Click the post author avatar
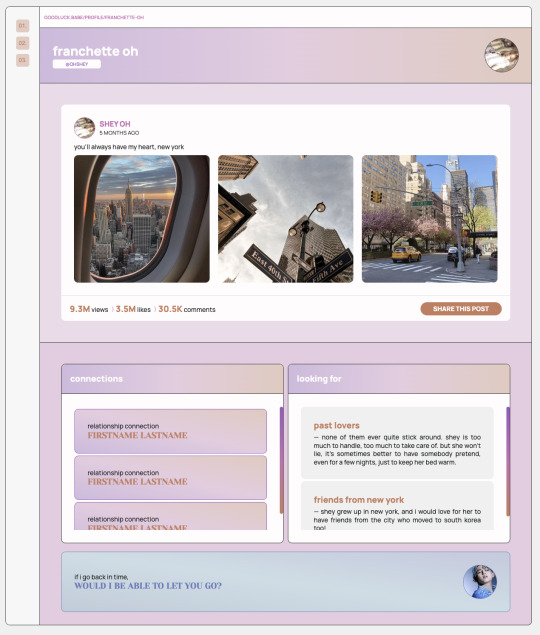Screen dimensions: 540x635 (84, 128)
